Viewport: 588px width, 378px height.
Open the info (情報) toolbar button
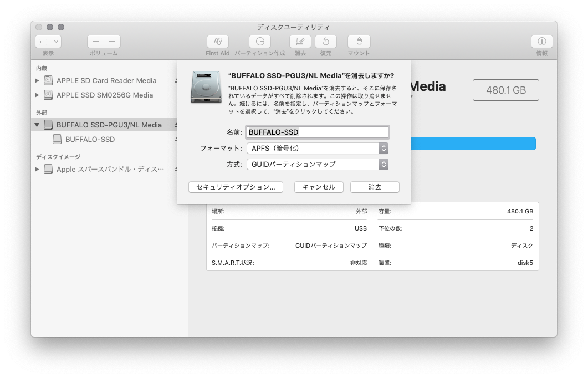(x=541, y=42)
